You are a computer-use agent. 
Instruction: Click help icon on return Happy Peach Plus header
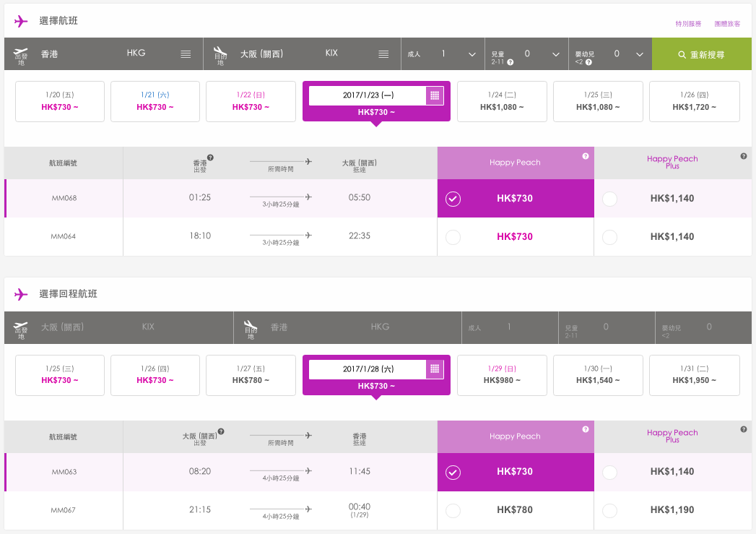click(x=744, y=429)
